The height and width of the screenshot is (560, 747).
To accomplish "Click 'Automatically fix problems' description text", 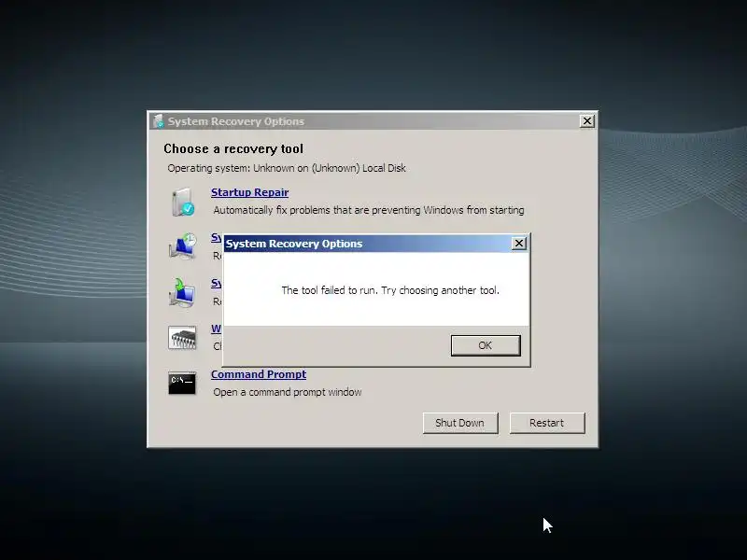I will click(x=369, y=210).
